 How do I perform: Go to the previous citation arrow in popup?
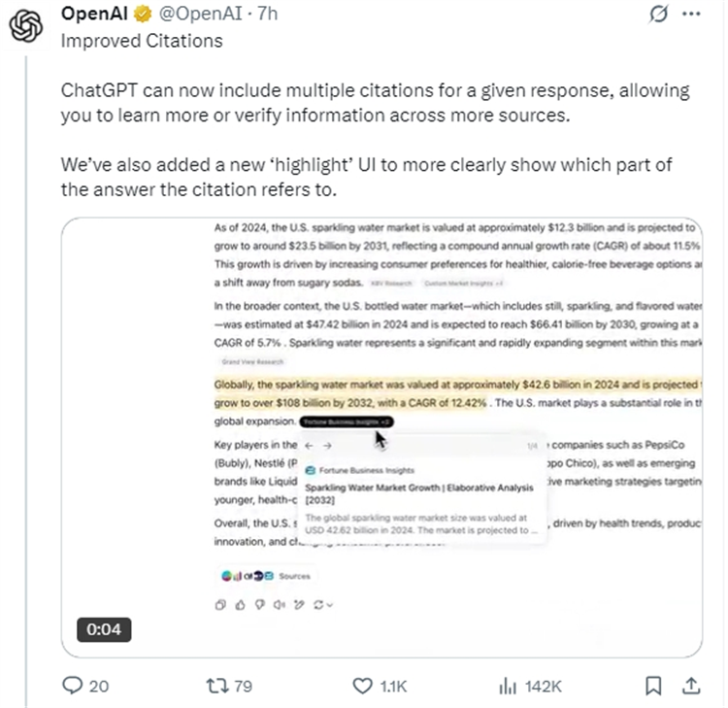309,446
